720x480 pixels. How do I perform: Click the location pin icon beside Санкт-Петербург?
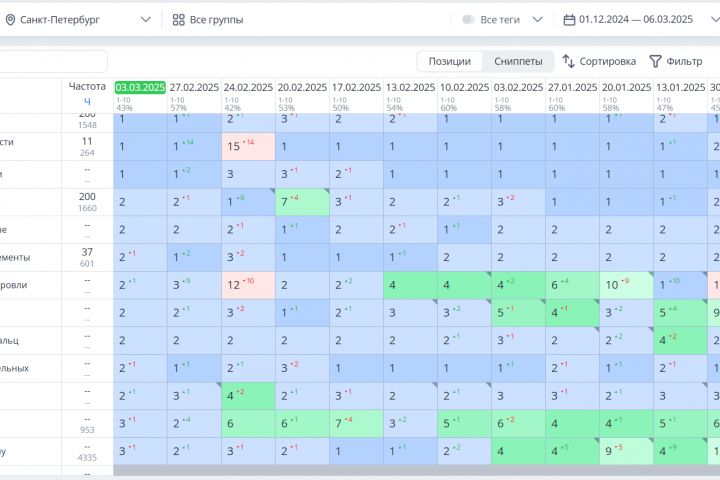(x=11, y=20)
